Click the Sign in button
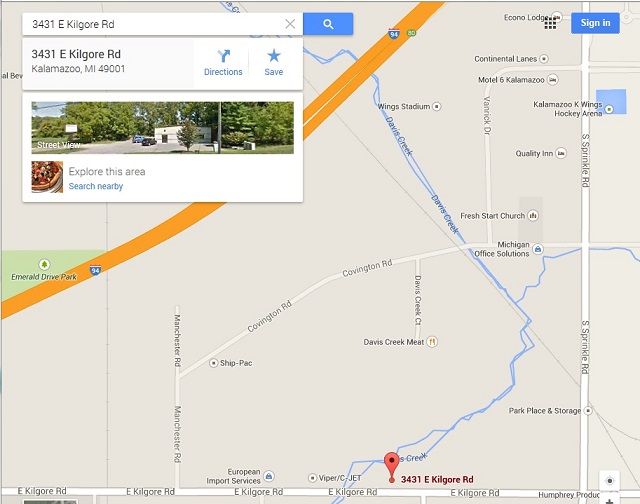 (x=595, y=23)
